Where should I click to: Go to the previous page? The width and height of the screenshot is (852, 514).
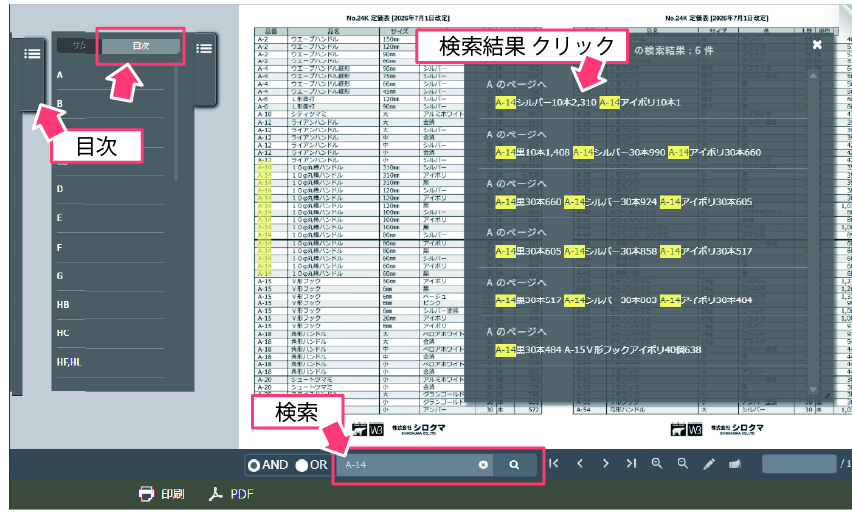pos(580,463)
